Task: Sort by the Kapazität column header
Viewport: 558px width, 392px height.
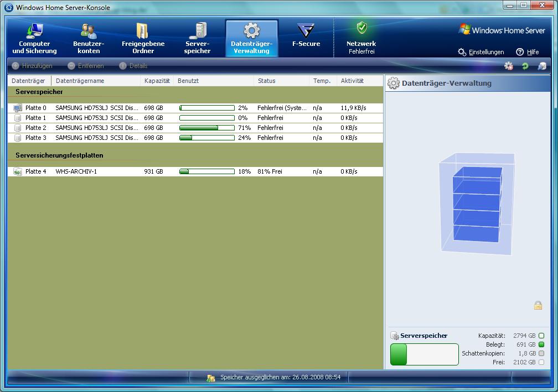Action: [x=157, y=81]
